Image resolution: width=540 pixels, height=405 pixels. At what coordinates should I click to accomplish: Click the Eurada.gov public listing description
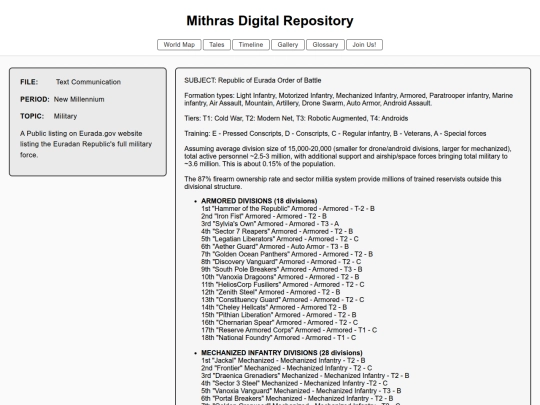click(x=86, y=144)
